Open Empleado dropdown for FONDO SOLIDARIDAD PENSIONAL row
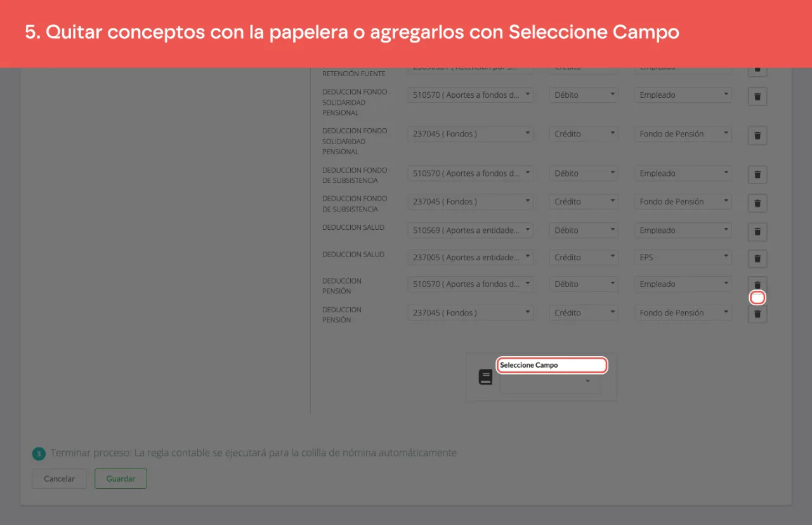The height and width of the screenshot is (525, 812). pos(683,95)
